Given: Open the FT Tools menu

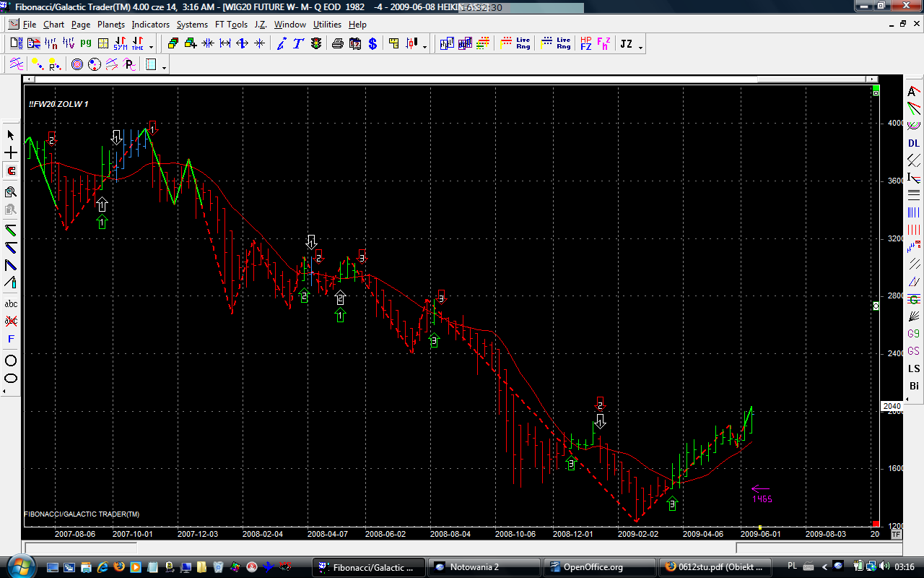Looking at the screenshot, I should click(231, 25).
